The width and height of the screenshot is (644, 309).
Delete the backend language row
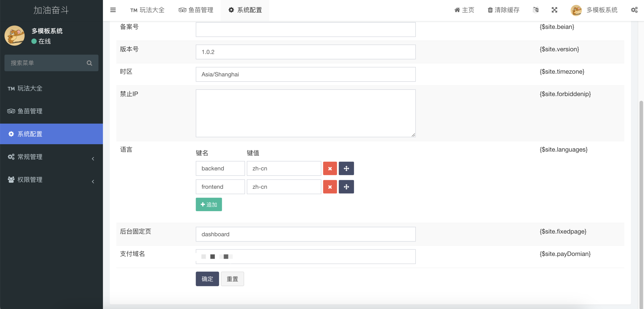point(330,168)
